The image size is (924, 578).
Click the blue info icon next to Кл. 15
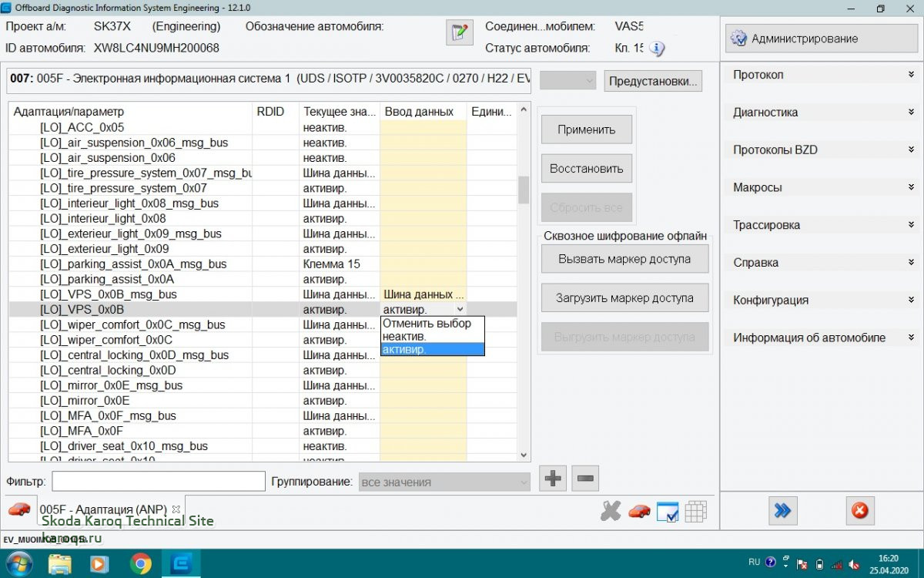[x=656, y=49]
